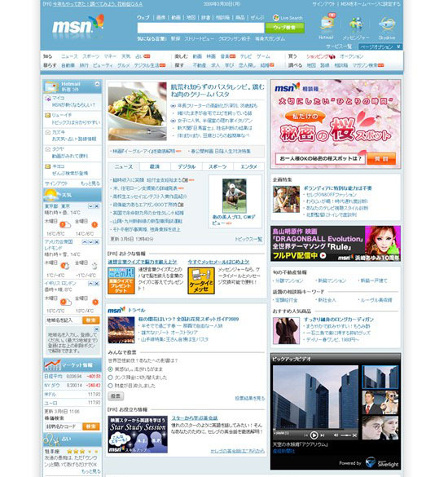This screenshot has width=448, height=477.
Task: Toggle fullscreen on video player
Action: pyautogui.click(x=354, y=435)
